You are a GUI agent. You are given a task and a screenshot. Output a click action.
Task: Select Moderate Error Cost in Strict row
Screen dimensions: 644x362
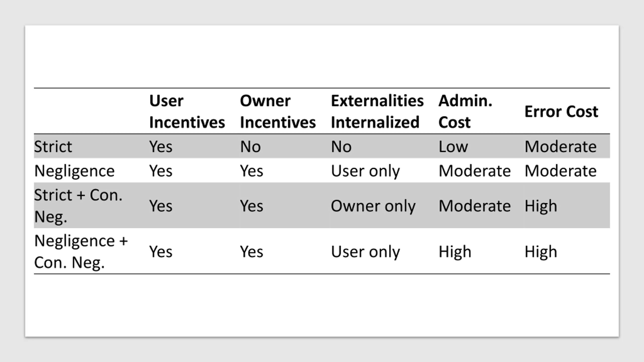coord(560,146)
